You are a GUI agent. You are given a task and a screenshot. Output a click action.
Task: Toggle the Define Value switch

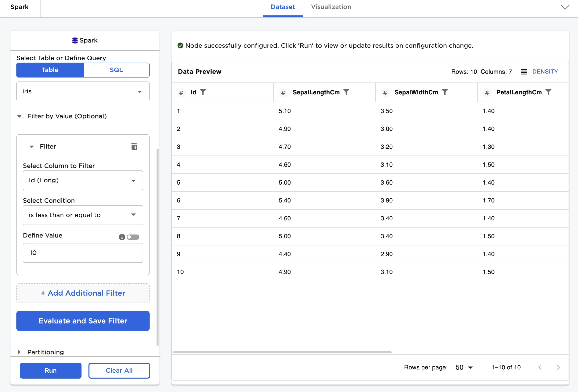pyautogui.click(x=133, y=237)
